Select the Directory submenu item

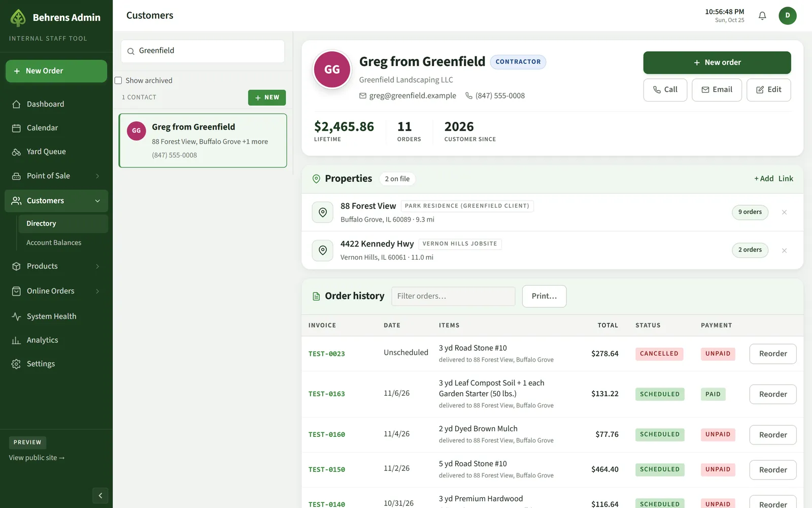(63, 224)
